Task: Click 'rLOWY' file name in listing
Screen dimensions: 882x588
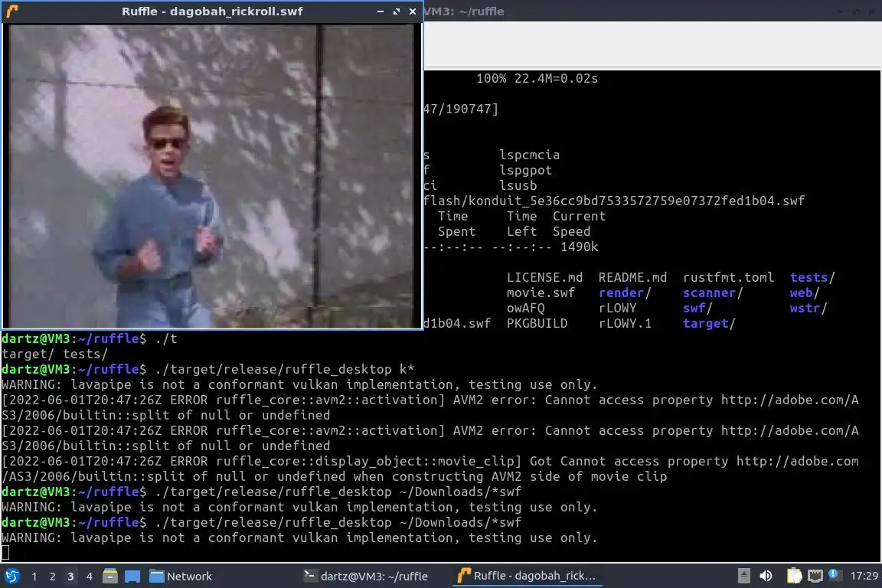Action: (617, 308)
